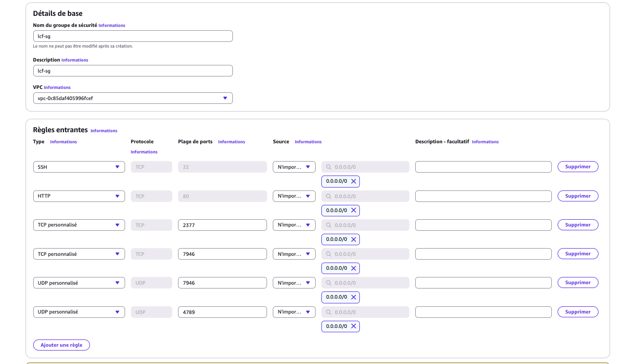Viewport: 624px width, 364px height.
Task: Click port range field showing 2377
Action: [222, 225]
